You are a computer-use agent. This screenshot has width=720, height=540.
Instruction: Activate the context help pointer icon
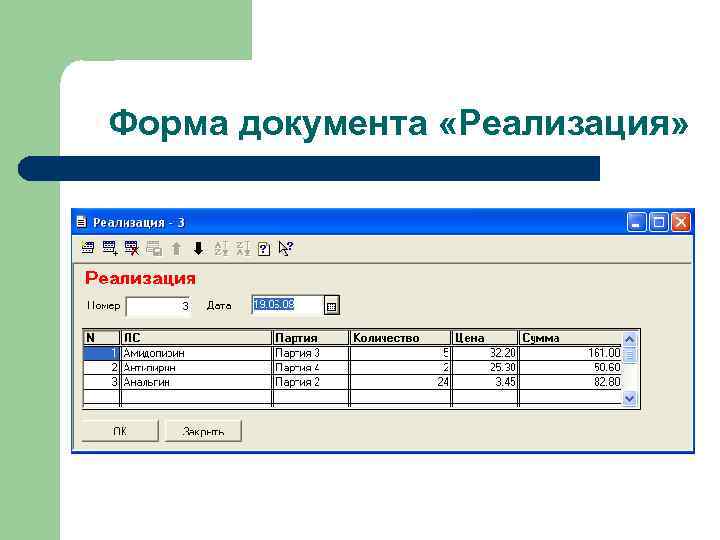pos(286,248)
